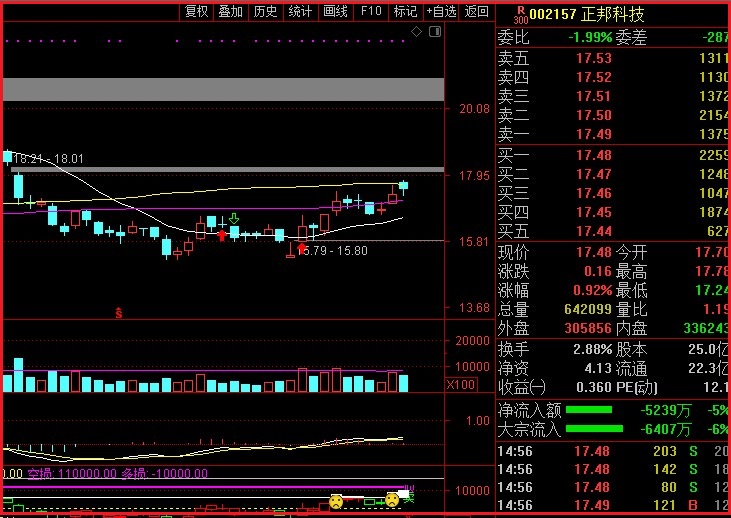Click the X100 volume scale label
The height and width of the screenshot is (518, 731).
point(460,385)
